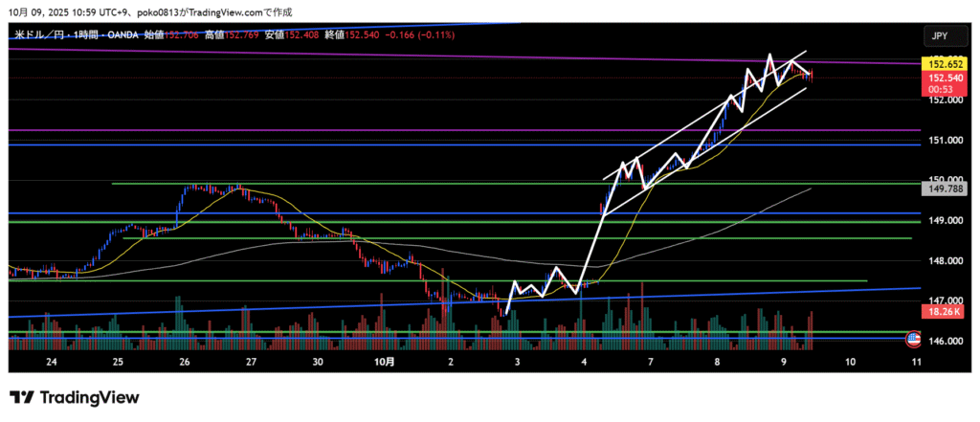Click date 26 on the time axis
The width and height of the screenshot is (980, 422).
(184, 362)
